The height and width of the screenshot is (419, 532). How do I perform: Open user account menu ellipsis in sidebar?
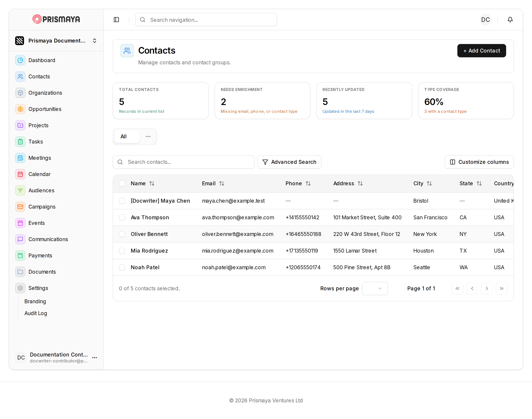tap(95, 358)
